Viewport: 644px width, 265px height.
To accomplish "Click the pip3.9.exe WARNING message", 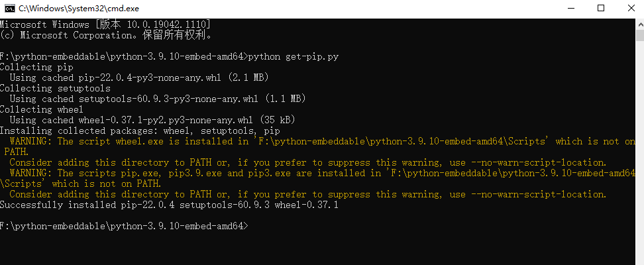I will point(318,178).
